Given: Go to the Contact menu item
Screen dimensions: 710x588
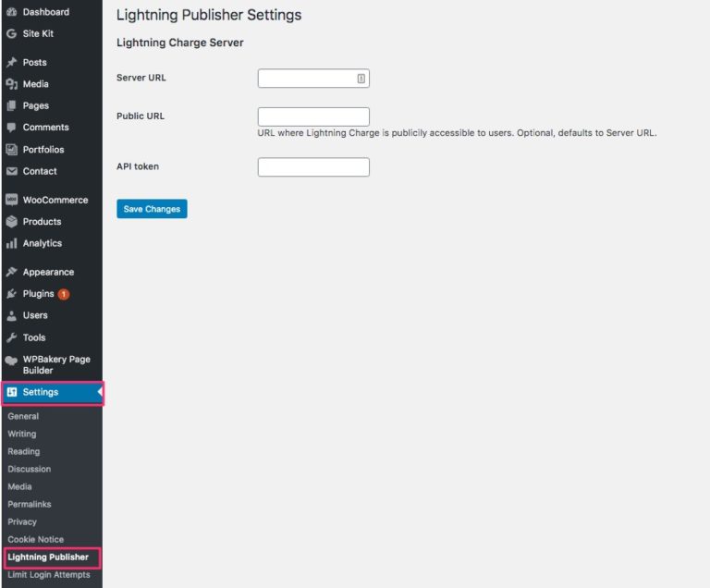Looking at the screenshot, I should click(40, 171).
